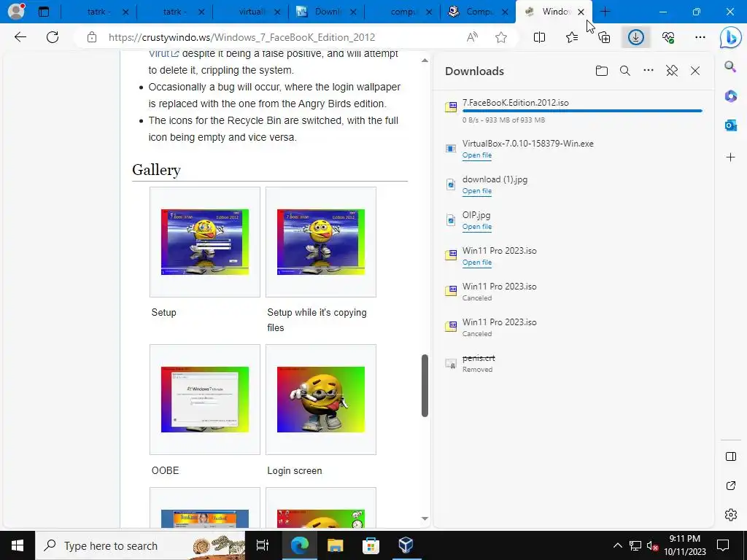Toggle the sidebar visibility icon
Screen dimensions: 747x560
point(731,456)
